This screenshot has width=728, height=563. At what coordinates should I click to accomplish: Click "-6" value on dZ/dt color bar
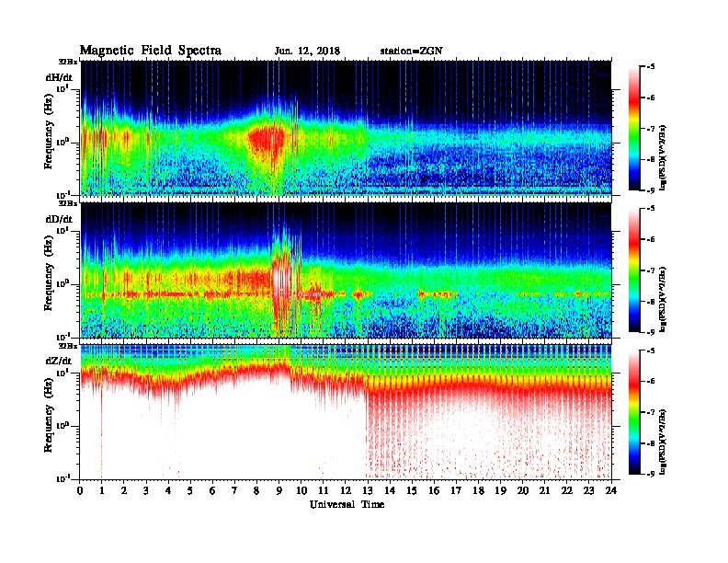point(650,382)
